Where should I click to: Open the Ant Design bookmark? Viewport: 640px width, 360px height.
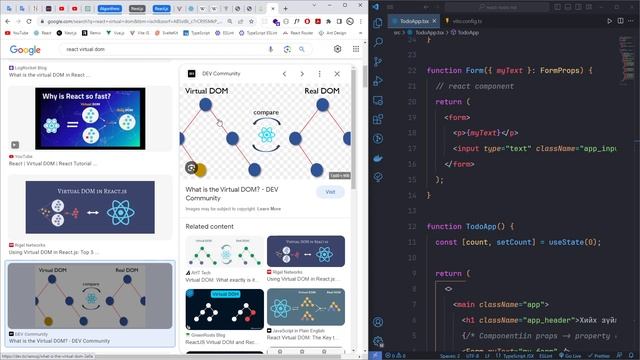point(332,33)
